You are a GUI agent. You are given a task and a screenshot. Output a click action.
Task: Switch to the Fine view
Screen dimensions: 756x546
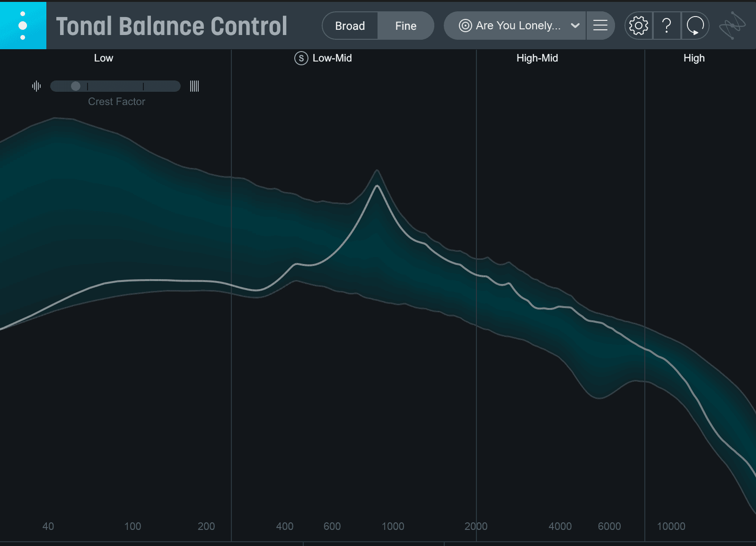tap(406, 26)
